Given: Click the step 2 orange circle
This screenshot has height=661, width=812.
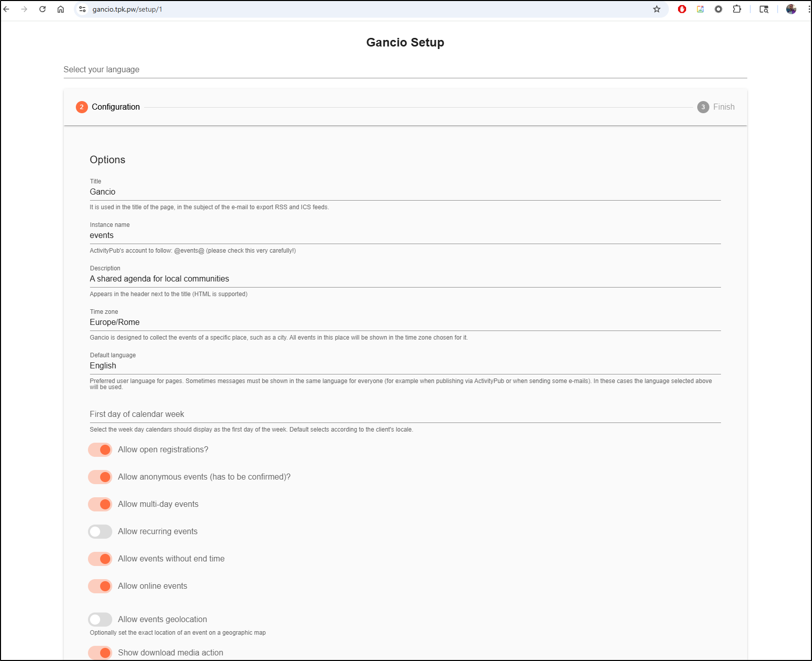Looking at the screenshot, I should click(x=82, y=107).
